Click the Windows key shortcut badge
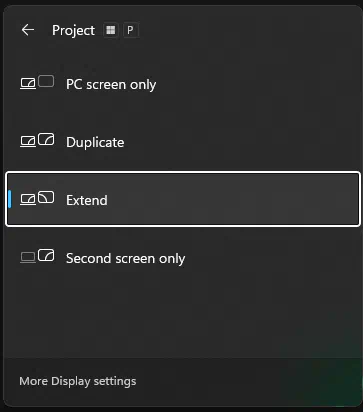 [111, 30]
